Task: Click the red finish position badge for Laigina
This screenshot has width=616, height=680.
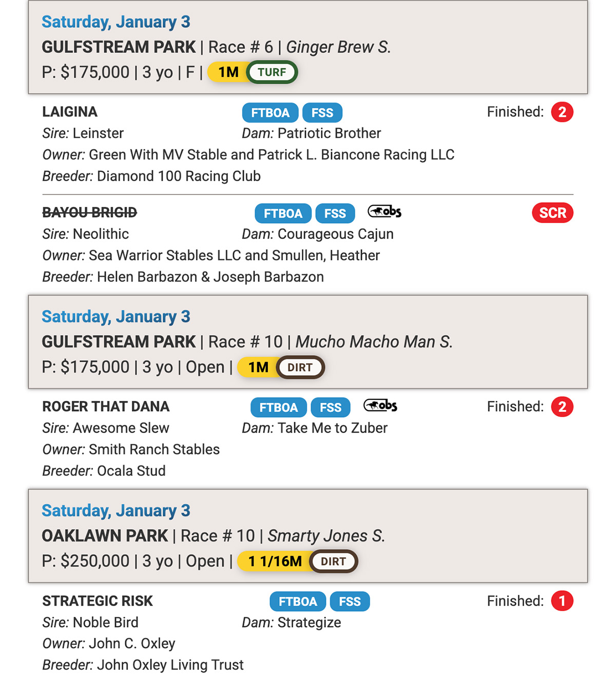Action: (562, 112)
